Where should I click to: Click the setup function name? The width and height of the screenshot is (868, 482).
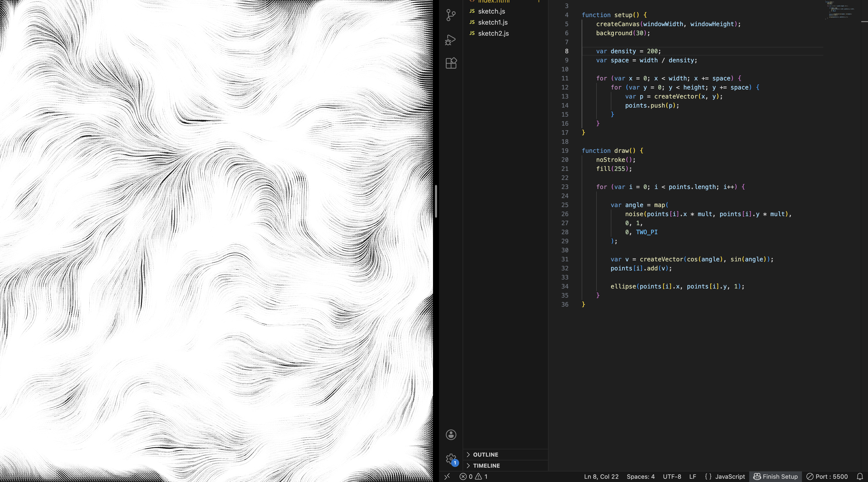tap(623, 15)
